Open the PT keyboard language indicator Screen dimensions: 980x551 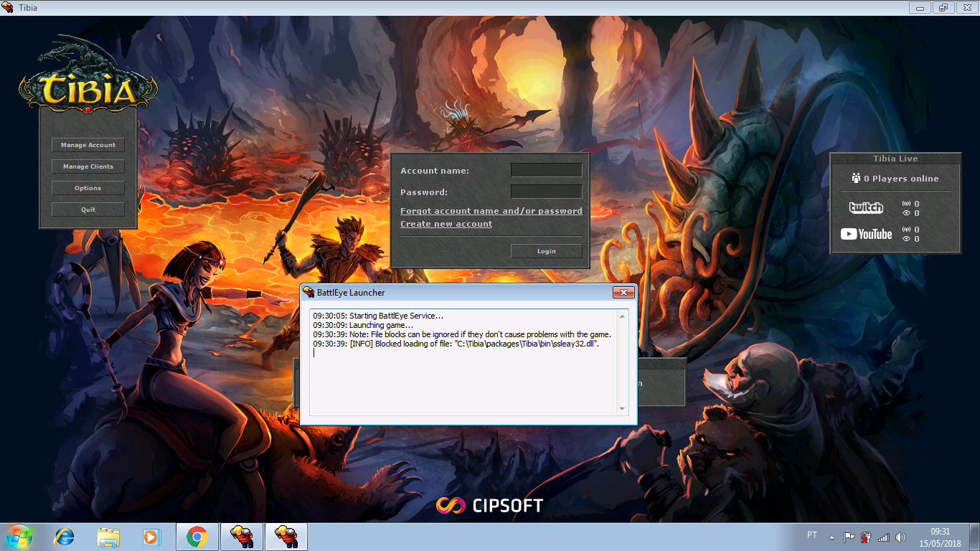click(x=811, y=536)
